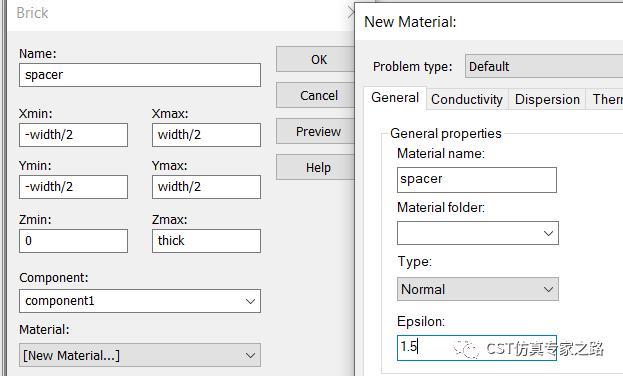Select the General tab
This screenshot has width=623, height=376.
(x=395, y=97)
